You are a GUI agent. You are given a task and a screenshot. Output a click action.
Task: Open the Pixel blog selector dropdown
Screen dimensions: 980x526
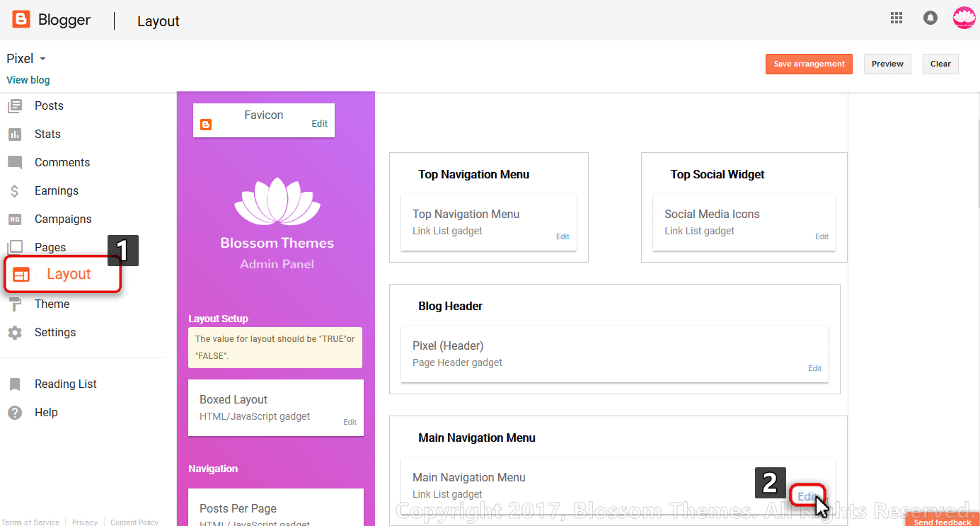[x=26, y=59]
